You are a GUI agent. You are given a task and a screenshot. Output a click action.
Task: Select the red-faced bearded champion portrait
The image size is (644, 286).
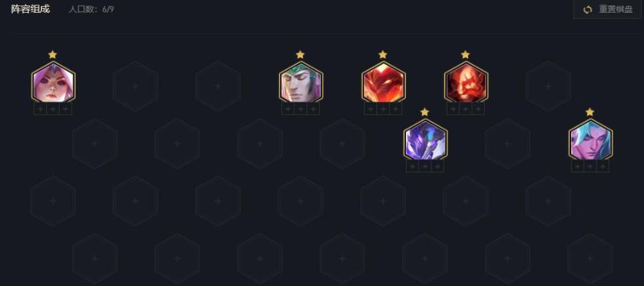tap(465, 82)
